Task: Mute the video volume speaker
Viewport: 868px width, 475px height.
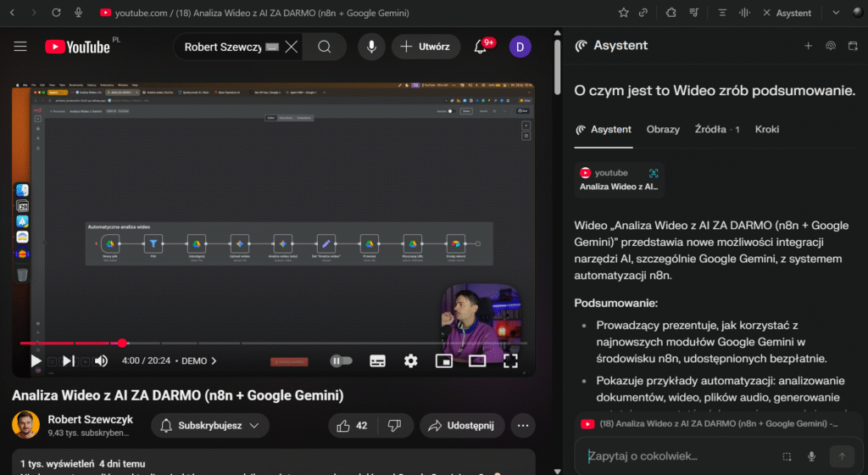Action: coord(101,360)
